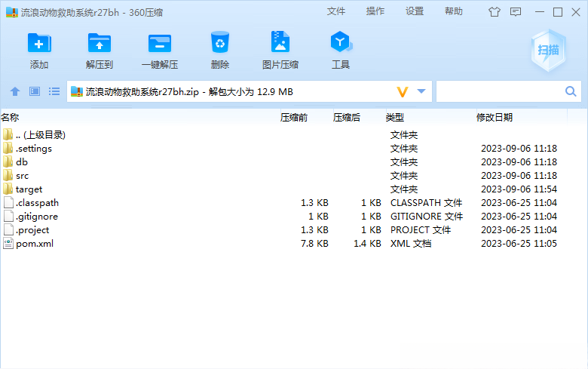Click the src folder icon
Viewport: 588px width, 369px height.
[8, 175]
